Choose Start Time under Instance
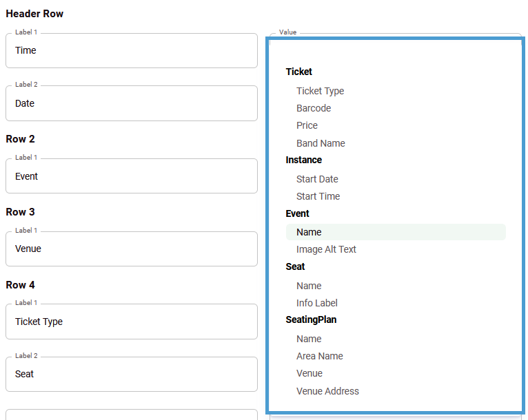 [x=396, y=196]
